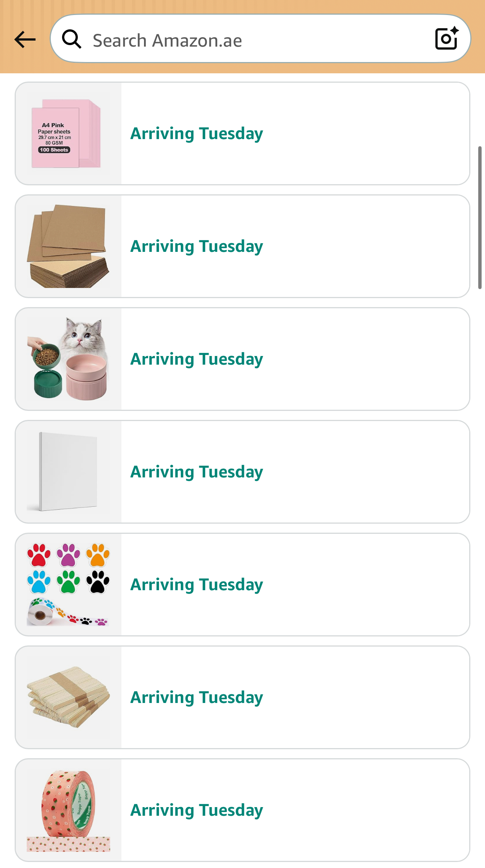The width and height of the screenshot is (485, 868).
Task: Tap the magnifying glass search icon
Action: [71, 39]
